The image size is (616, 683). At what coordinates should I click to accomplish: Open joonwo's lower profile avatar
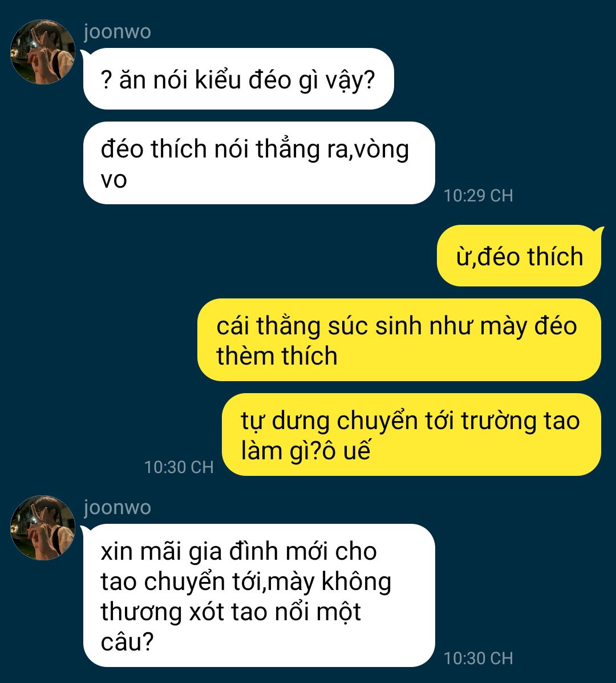click(43, 527)
